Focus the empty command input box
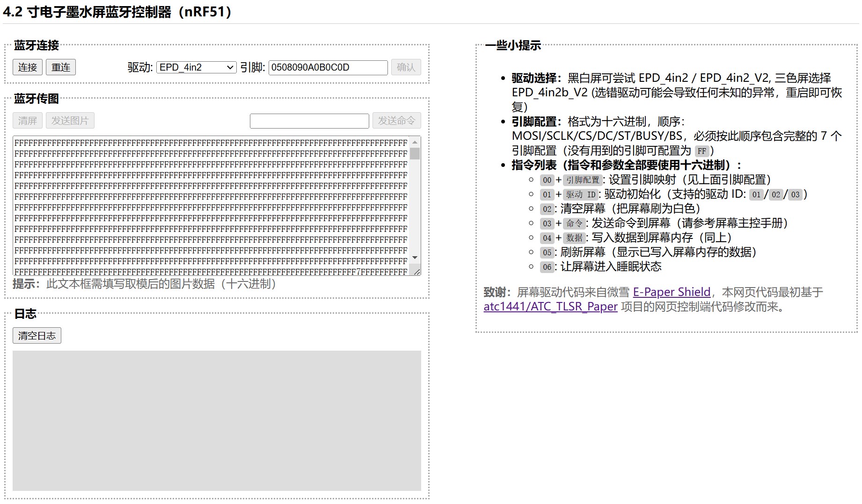 click(x=309, y=121)
